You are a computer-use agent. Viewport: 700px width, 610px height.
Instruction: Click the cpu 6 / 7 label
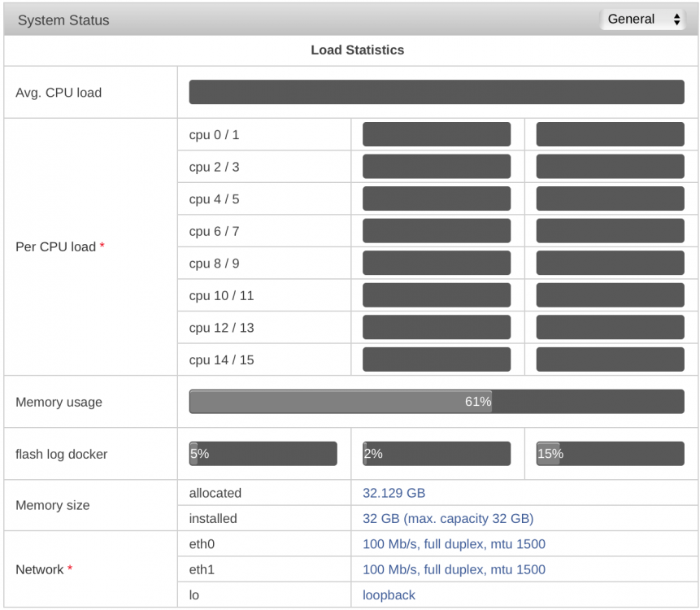tap(214, 231)
